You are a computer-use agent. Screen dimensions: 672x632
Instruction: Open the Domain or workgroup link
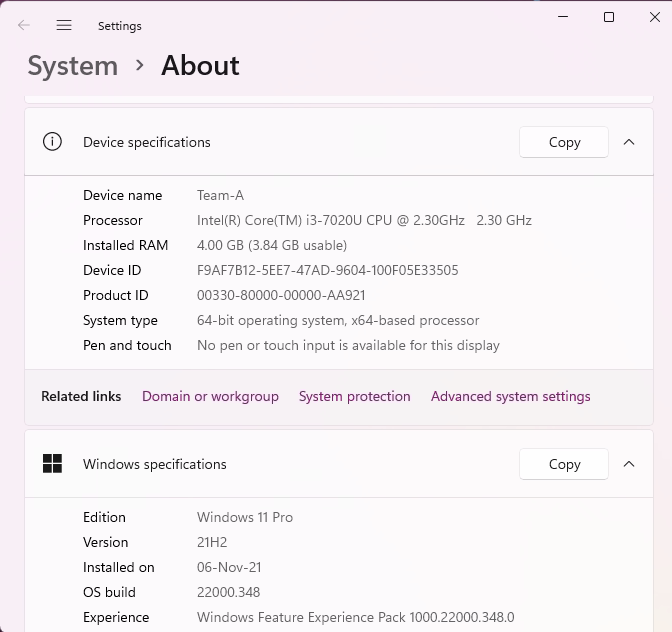point(210,396)
